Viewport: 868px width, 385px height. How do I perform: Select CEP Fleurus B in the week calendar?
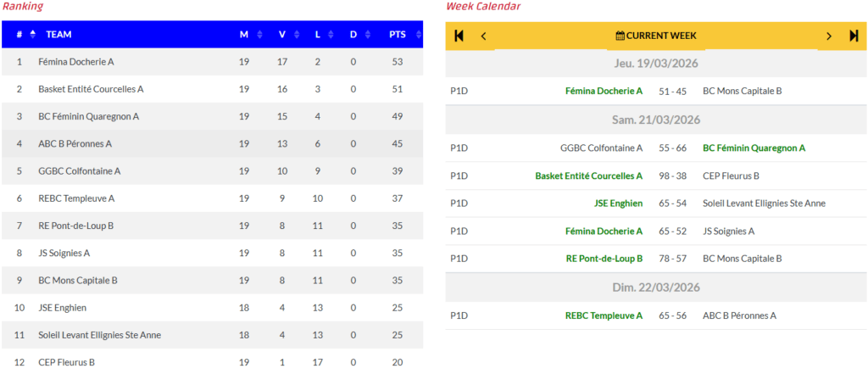(x=731, y=176)
